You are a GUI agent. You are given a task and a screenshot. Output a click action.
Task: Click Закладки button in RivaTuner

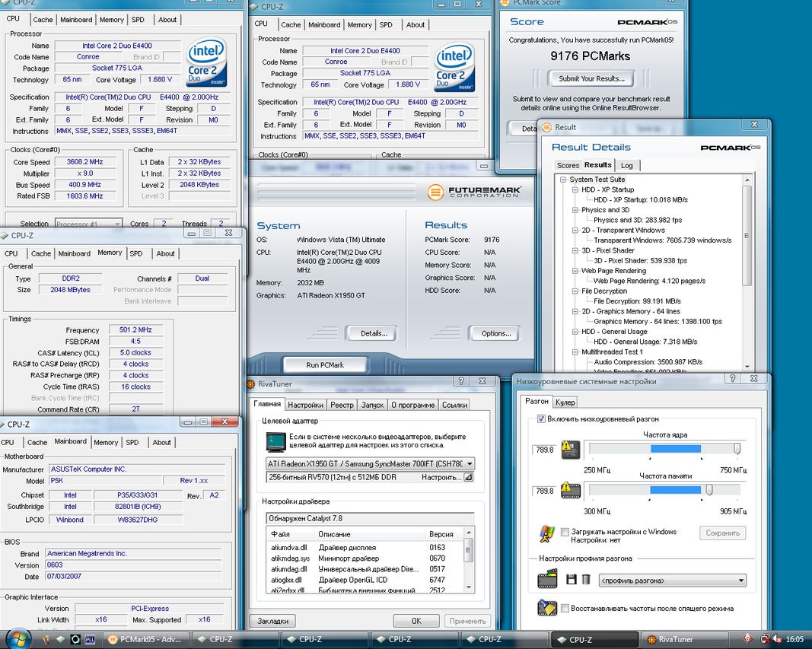(x=273, y=621)
